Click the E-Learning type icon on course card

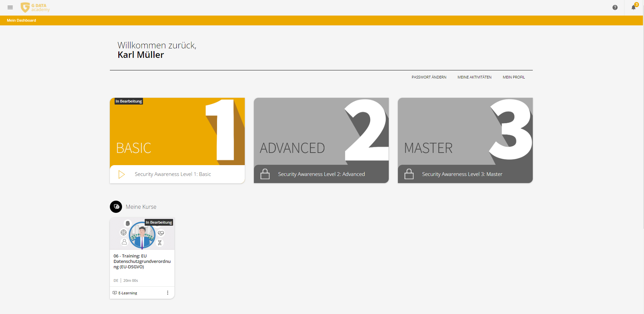[115, 293]
